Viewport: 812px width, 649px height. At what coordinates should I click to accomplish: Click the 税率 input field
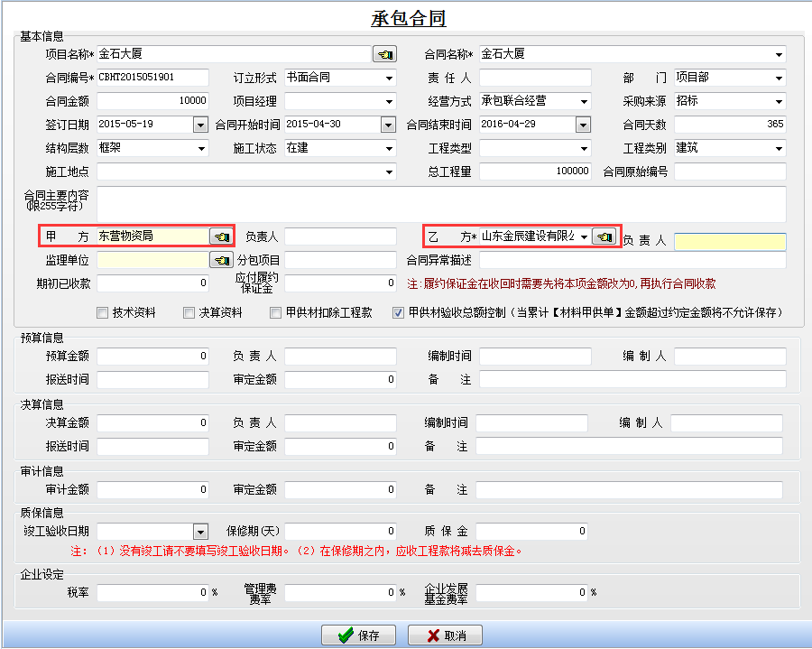pyautogui.click(x=152, y=593)
